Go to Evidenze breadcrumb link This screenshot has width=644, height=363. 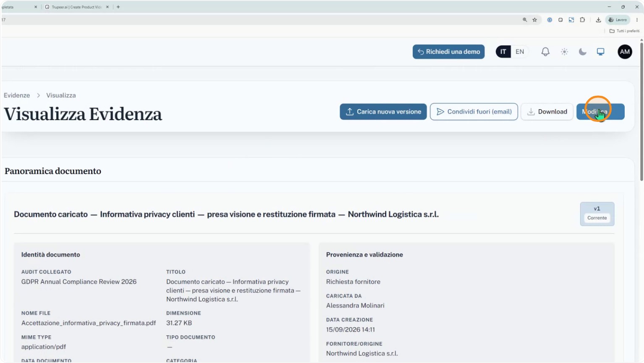17,95
